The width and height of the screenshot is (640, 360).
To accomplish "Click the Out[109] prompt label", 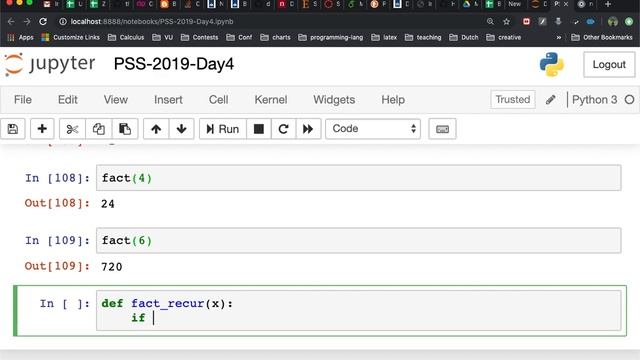I will (57, 266).
